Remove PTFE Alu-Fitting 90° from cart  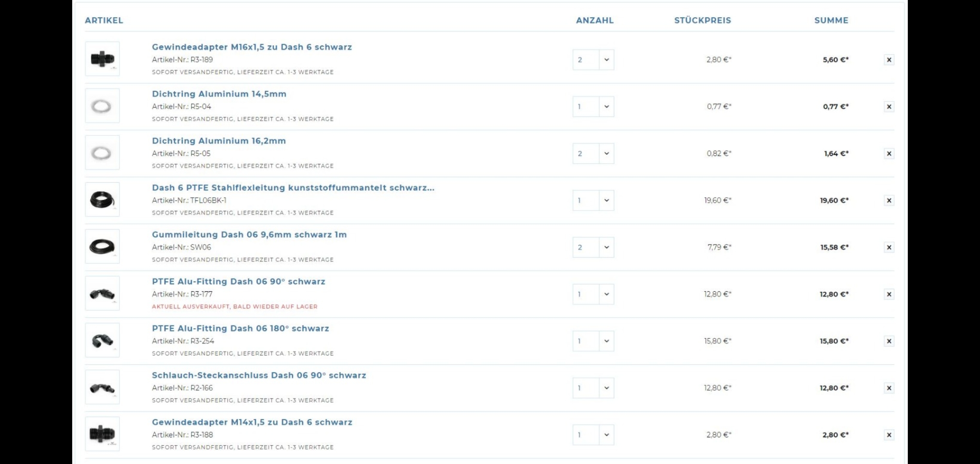[889, 294]
